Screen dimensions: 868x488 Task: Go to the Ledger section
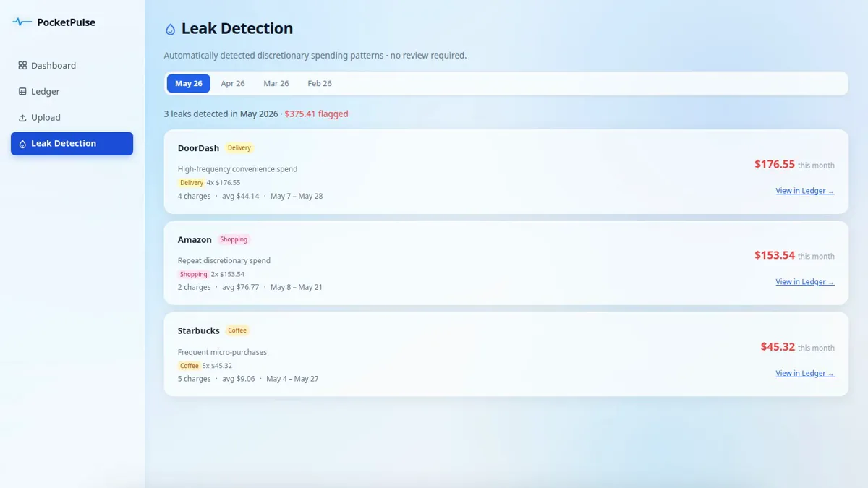tap(72, 91)
